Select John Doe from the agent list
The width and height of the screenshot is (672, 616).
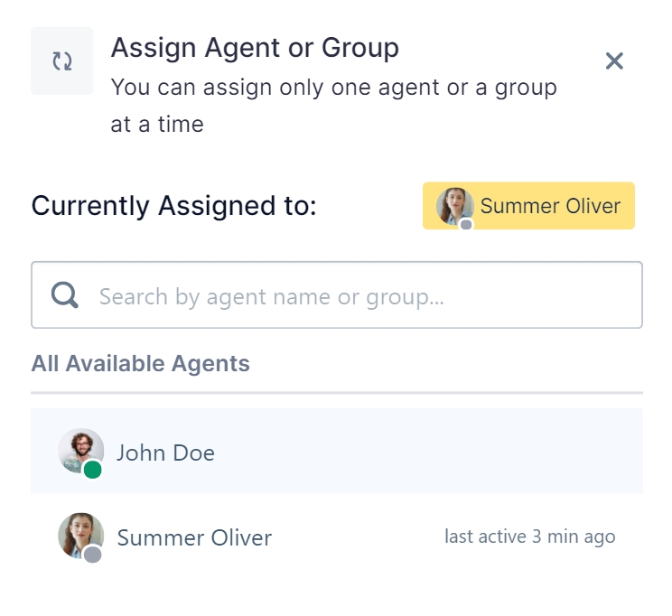pos(336,451)
